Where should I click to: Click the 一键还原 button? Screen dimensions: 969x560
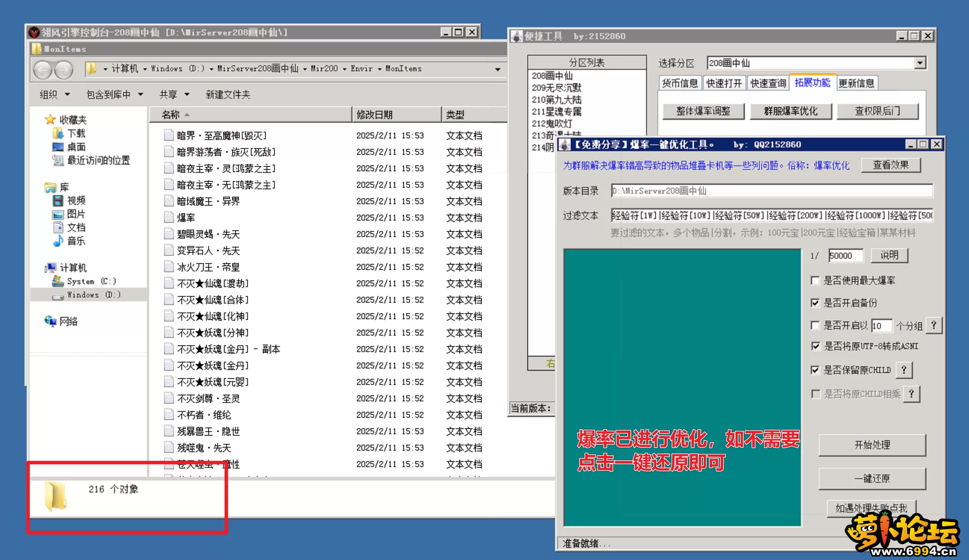coord(872,478)
